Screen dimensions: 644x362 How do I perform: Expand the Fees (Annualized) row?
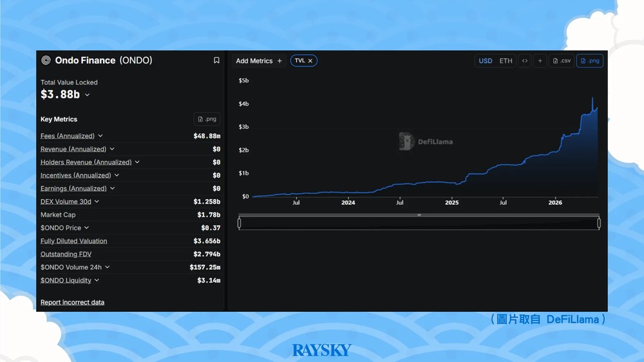(100, 136)
